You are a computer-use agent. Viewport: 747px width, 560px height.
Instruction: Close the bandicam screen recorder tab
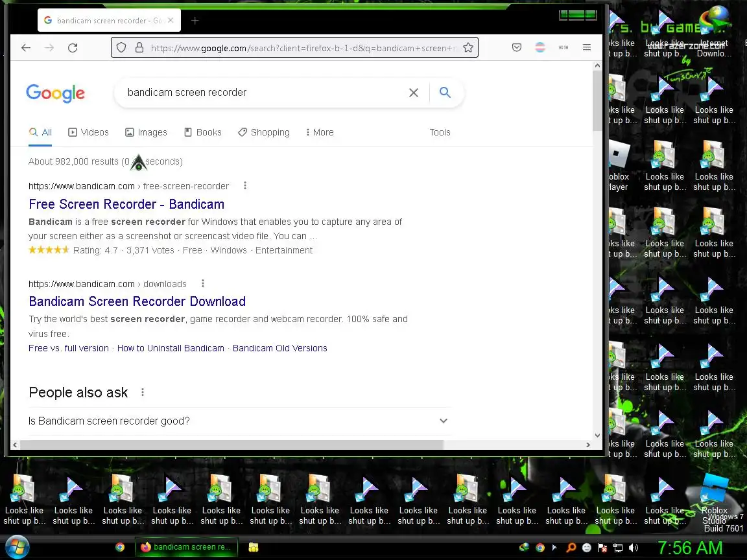(x=171, y=21)
